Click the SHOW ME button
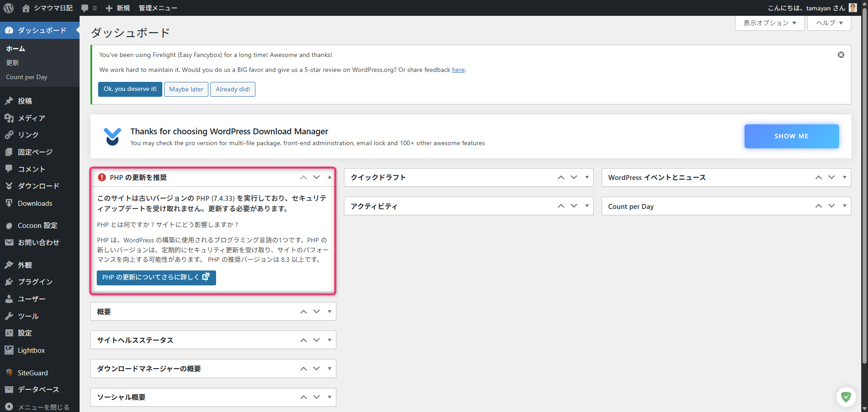Viewport: 868px width, 412px height. click(x=791, y=136)
